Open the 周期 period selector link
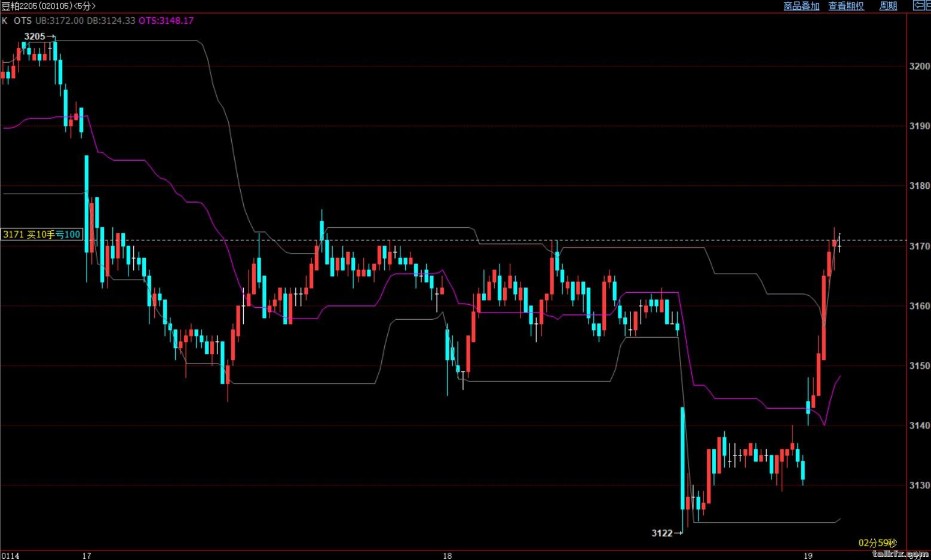This screenshot has height=560, width=931. coord(888,6)
